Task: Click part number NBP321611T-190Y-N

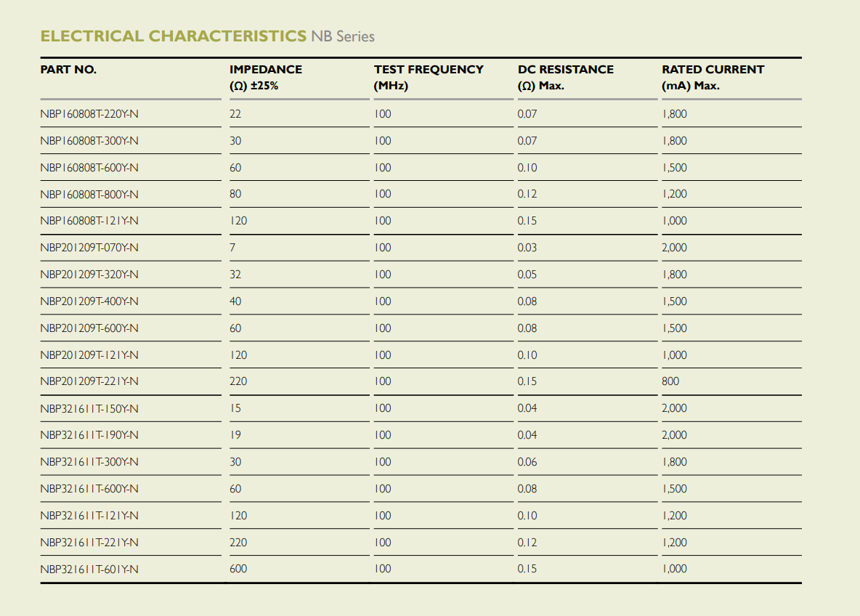Action: click(89, 435)
